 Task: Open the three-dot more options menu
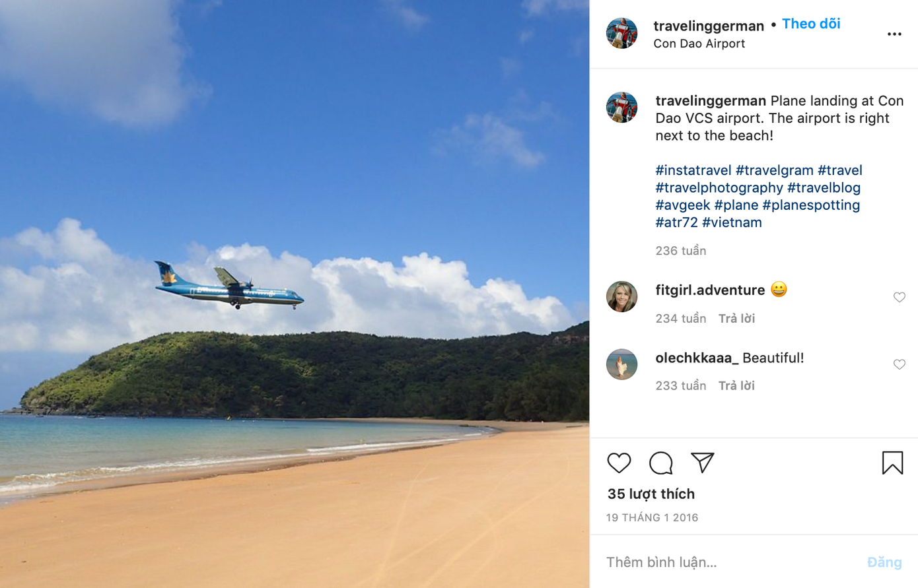pyautogui.click(x=894, y=34)
